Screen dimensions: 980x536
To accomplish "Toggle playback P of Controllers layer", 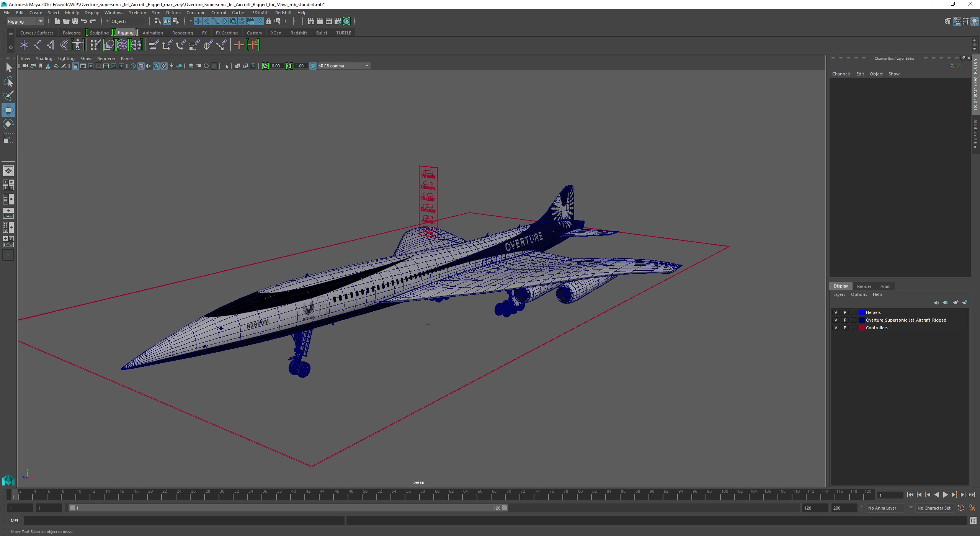I will [x=845, y=328].
